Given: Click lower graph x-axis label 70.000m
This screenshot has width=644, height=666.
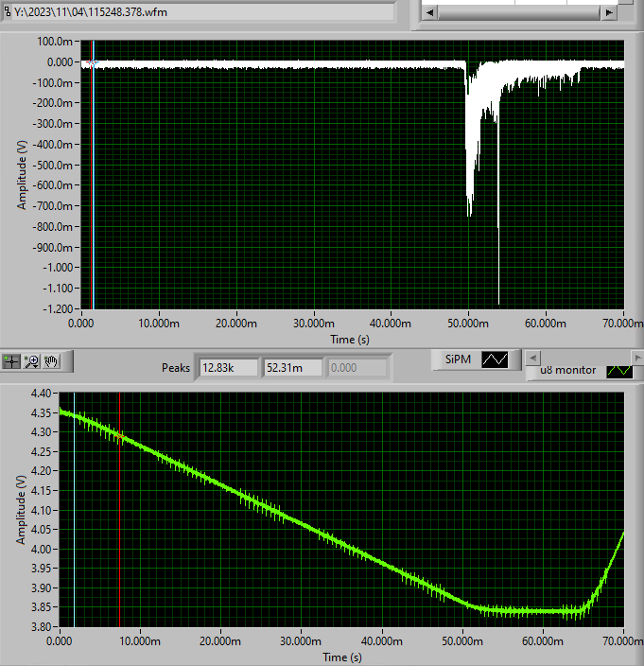Looking at the screenshot, I should click(x=623, y=641).
